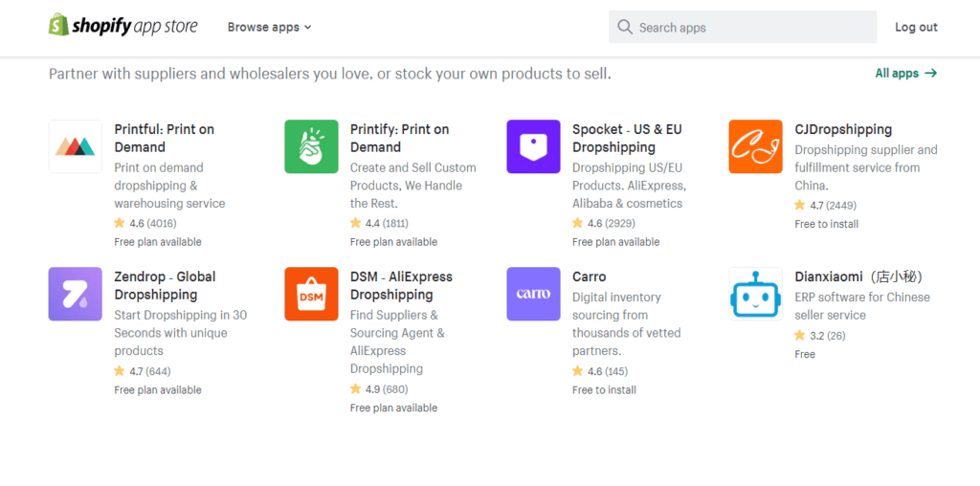
Task: Click the 4.6 (145) rating text
Action: (x=608, y=371)
